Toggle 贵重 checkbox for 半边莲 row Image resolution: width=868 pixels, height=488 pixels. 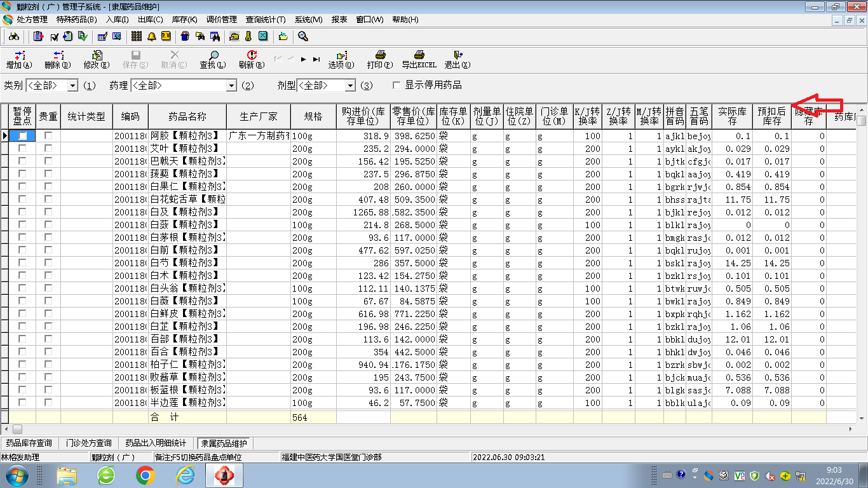coord(48,403)
